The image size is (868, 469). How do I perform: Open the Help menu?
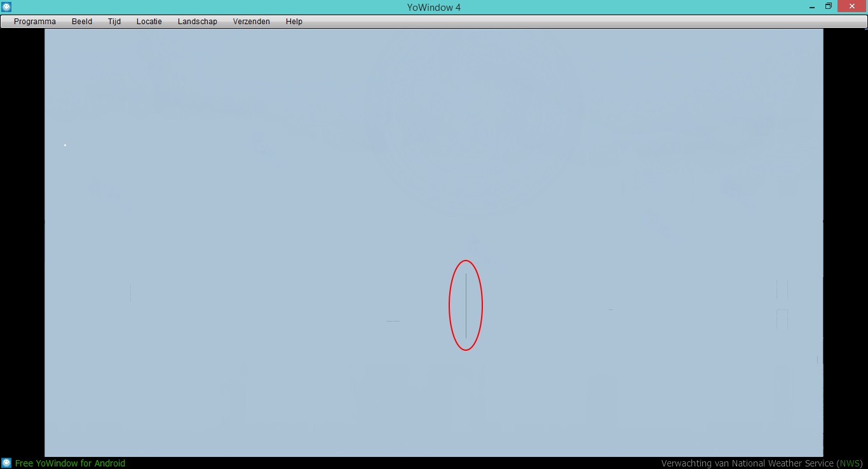pos(294,22)
